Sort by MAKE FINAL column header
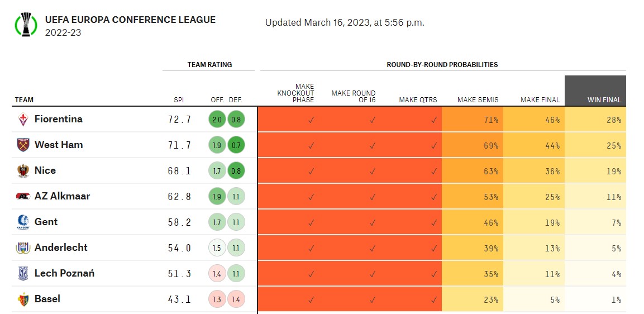 pos(540,100)
